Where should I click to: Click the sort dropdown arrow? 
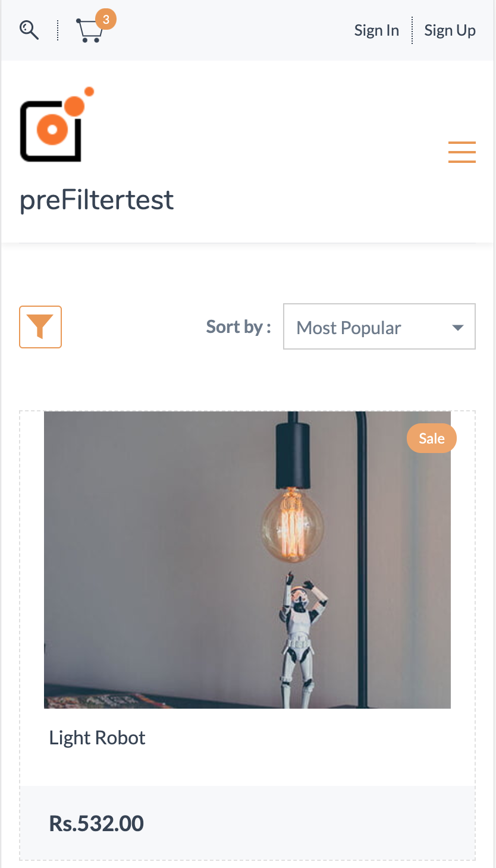pyautogui.click(x=457, y=328)
